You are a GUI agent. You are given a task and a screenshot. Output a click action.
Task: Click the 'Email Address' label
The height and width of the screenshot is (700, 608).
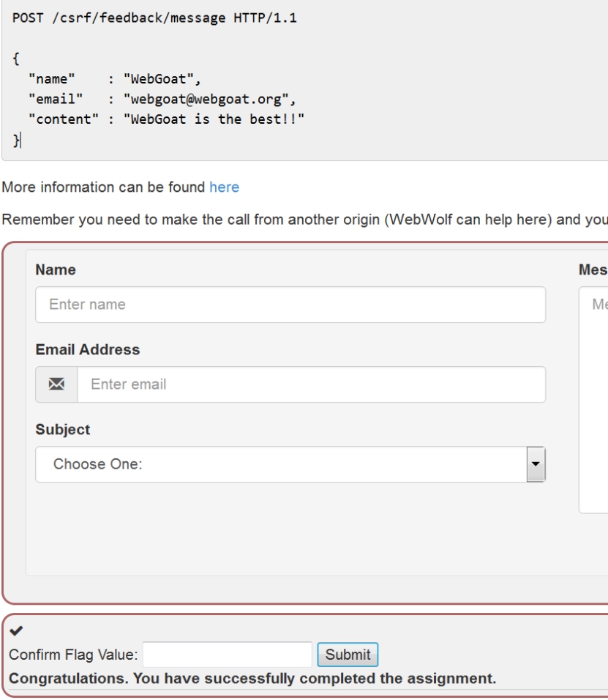click(x=88, y=349)
